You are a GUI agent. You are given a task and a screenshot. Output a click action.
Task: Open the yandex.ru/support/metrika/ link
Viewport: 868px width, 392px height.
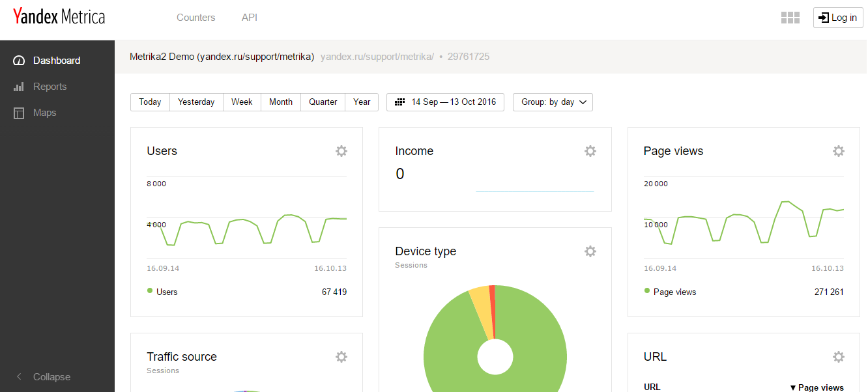[x=377, y=57]
